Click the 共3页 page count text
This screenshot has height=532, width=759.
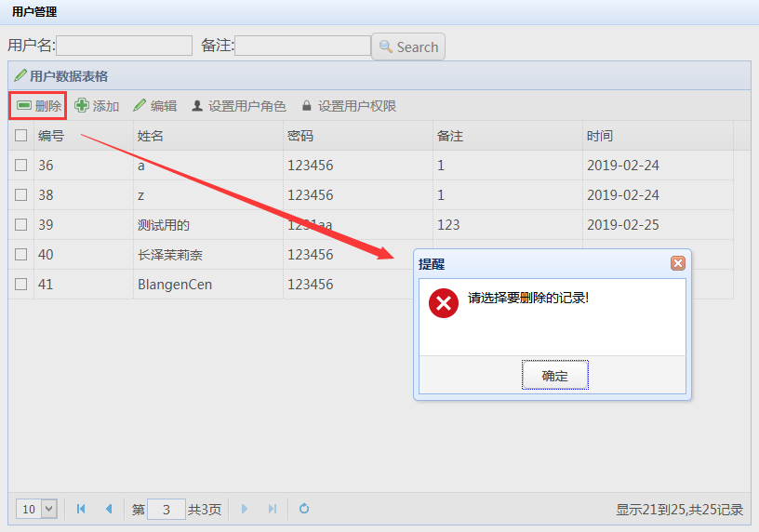(x=205, y=510)
